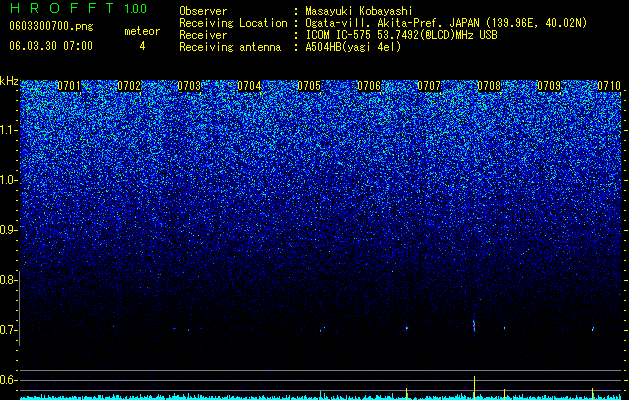Select the 0710 time marker label
629x400 pixels.
[609, 86]
